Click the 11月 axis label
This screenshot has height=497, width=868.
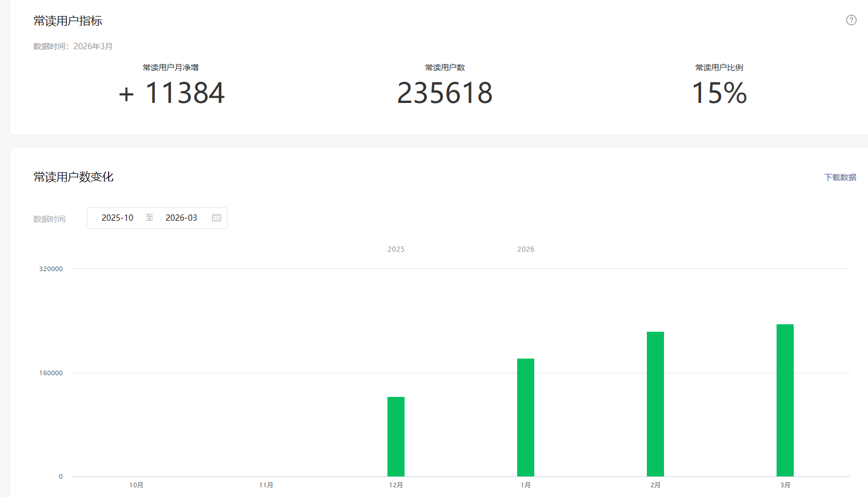coord(266,485)
